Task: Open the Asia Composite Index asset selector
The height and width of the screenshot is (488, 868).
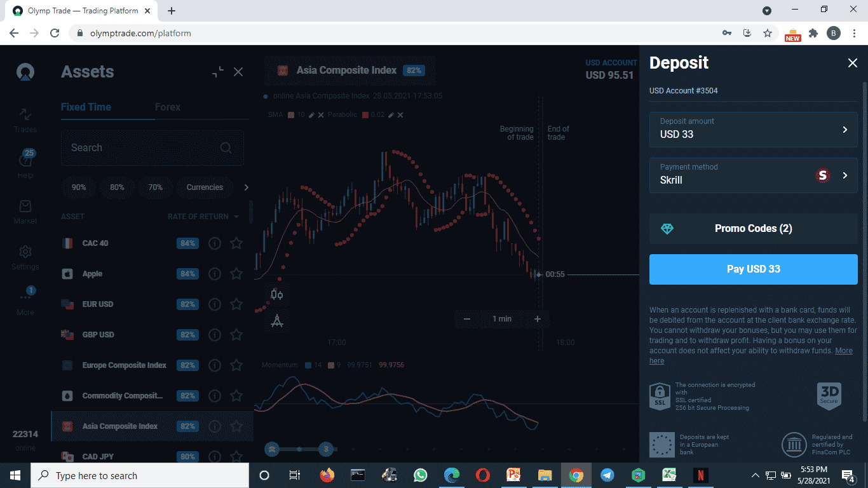Action: (x=350, y=71)
